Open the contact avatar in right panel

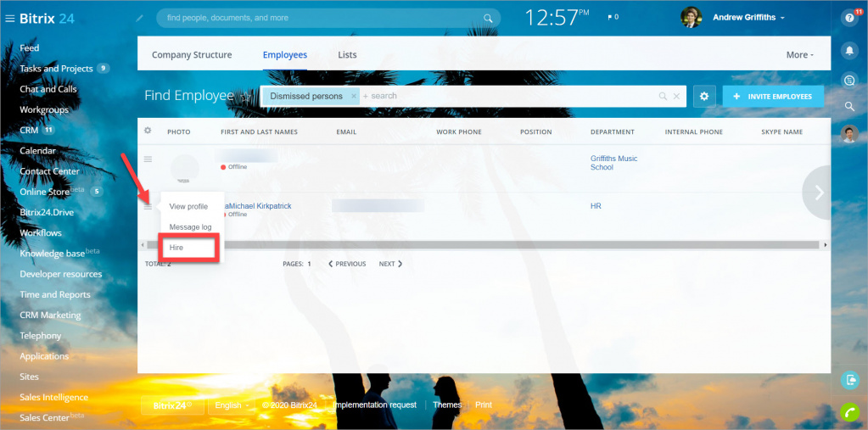[x=849, y=133]
